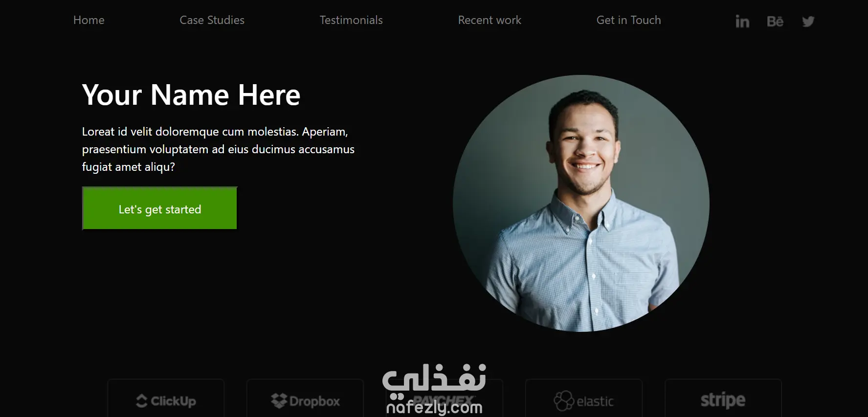Click the elastic flower-shaped emblem
868x417 pixels.
click(x=563, y=401)
